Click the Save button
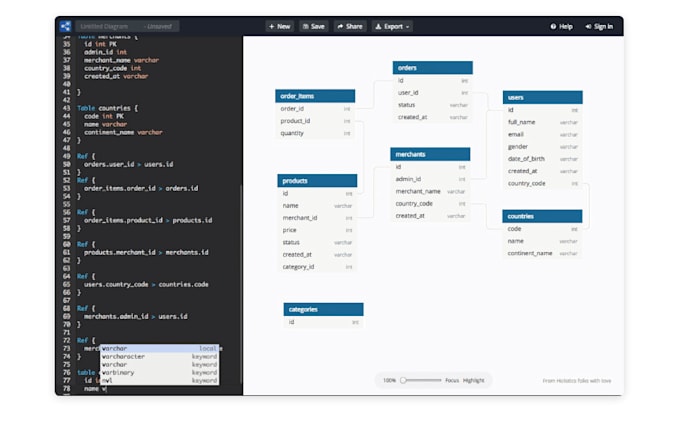The height and width of the screenshot is (422, 680). (x=314, y=26)
